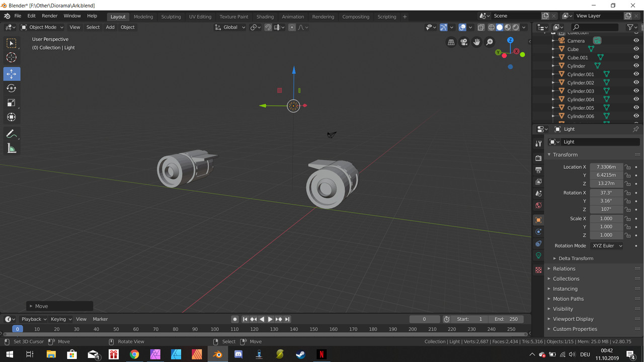Select the Annotate tool
Screen dimensions: 644x362
pos(12,134)
